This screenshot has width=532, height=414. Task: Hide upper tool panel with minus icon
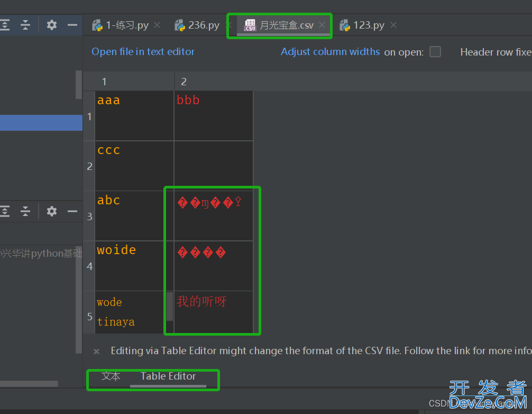tap(72, 25)
